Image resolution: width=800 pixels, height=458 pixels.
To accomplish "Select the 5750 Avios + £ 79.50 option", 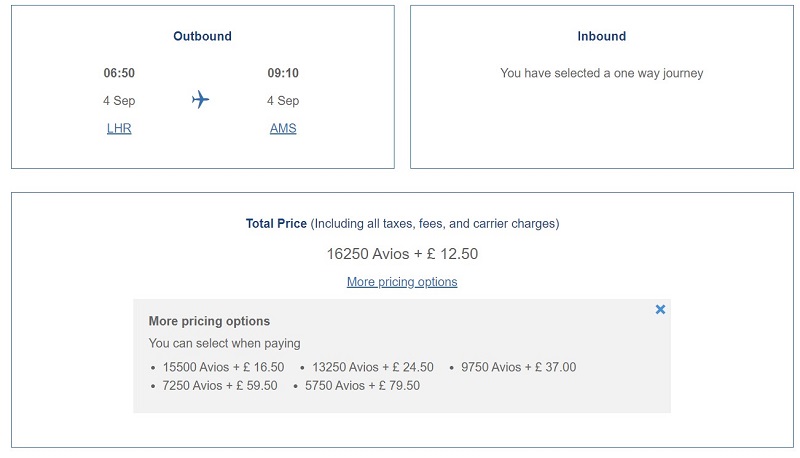I will (x=362, y=386).
